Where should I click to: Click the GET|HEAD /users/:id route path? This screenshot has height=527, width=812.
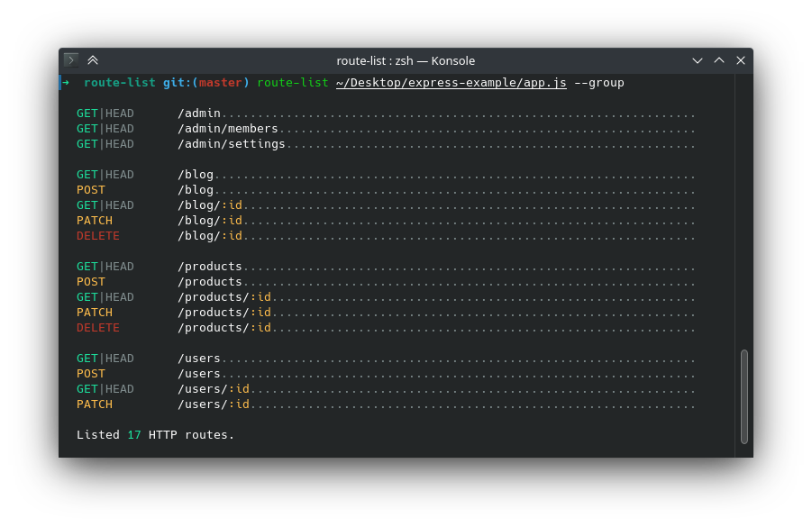214,389
